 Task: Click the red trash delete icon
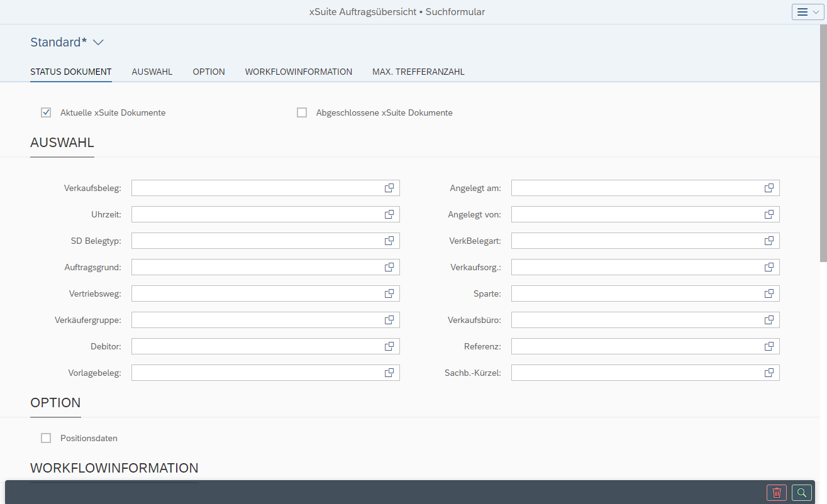(776, 493)
